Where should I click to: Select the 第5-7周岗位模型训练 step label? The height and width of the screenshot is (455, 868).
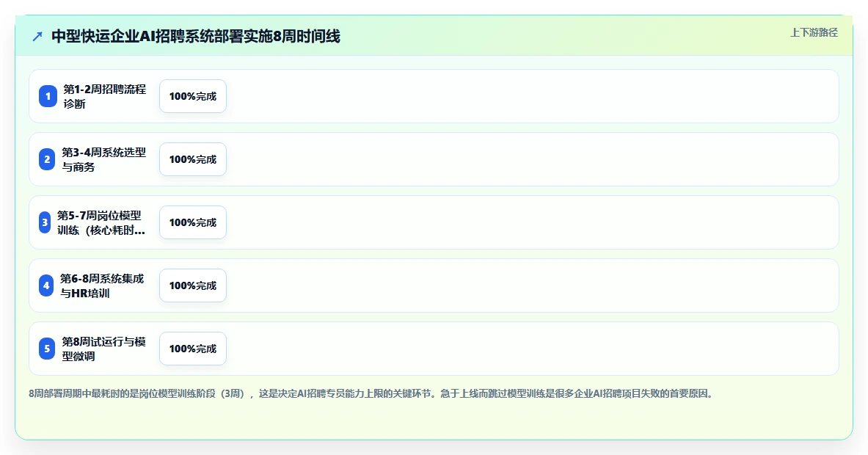tap(101, 222)
